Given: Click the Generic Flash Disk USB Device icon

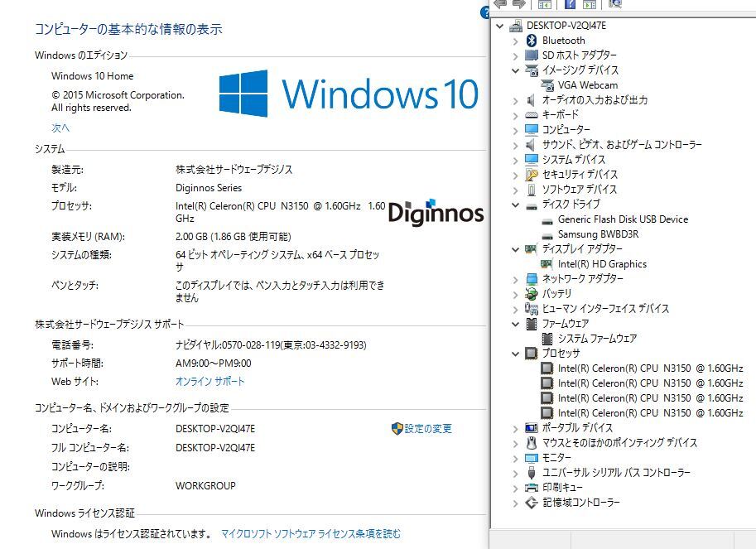Looking at the screenshot, I should point(547,221).
